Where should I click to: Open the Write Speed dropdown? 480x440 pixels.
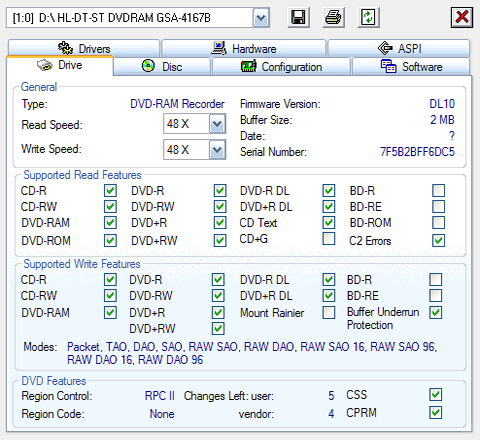217,150
